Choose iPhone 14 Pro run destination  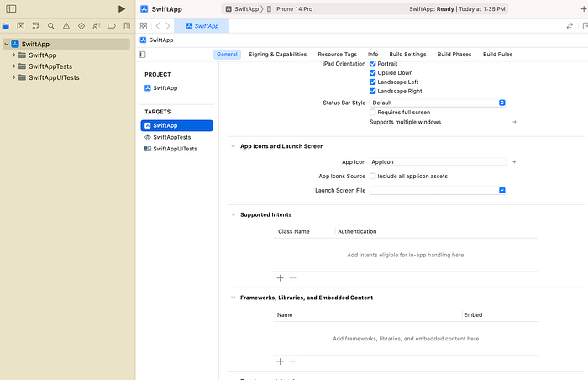tap(290, 9)
